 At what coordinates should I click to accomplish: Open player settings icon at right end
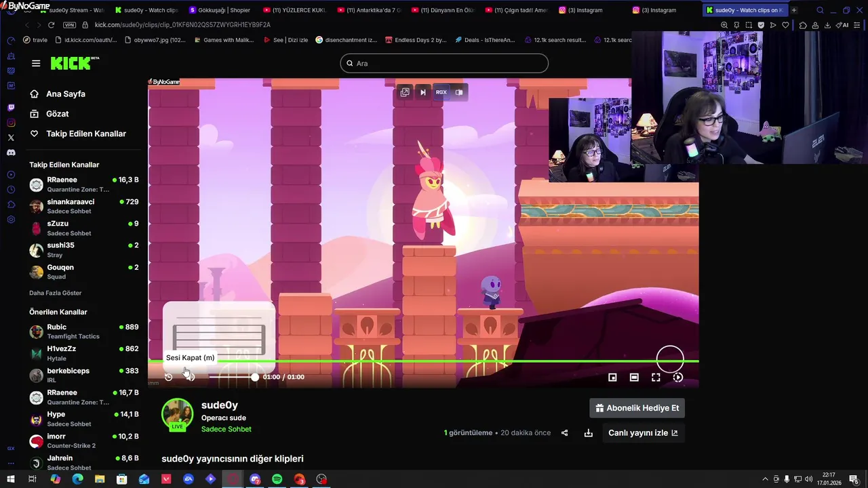pyautogui.click(x=677, y=378)
